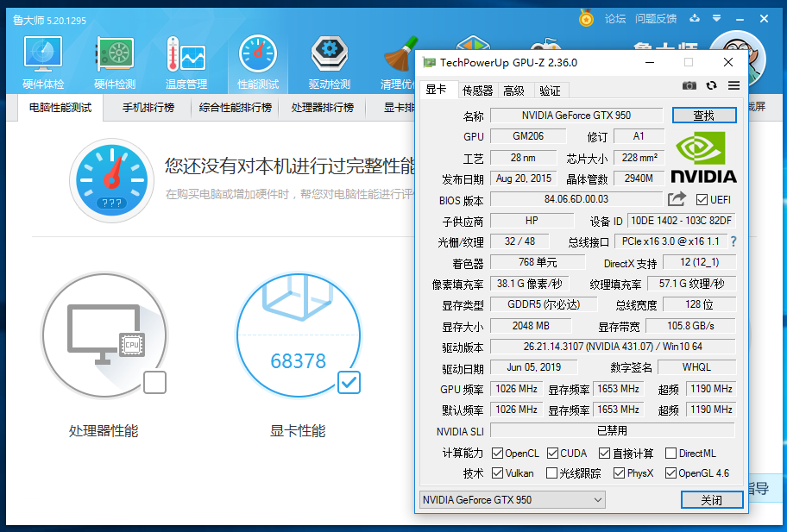Viewport: 787px width, 532px height.
Task: Toggle PhysX checkbox
Action: click(619, 473)
